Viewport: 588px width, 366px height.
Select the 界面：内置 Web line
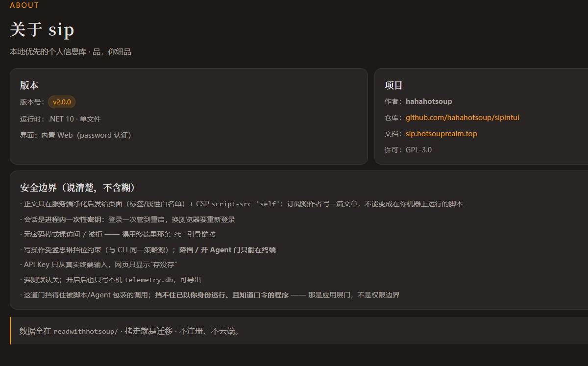75,135
